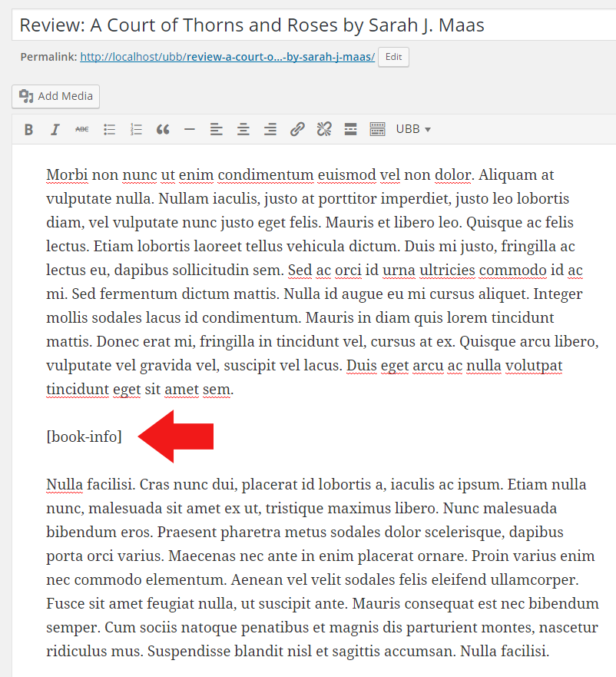Insert or edit a link

297,130
